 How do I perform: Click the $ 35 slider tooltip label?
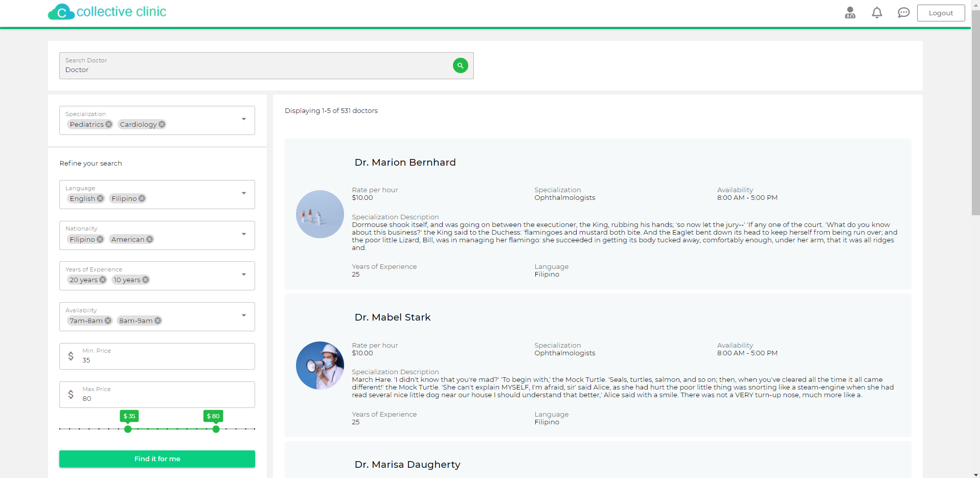[x=129, y=416]
